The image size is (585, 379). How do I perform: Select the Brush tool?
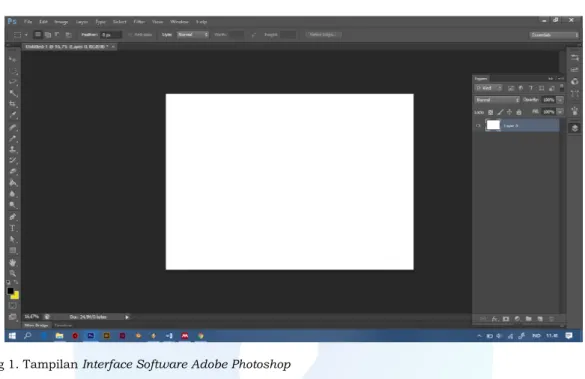pyautogui.click(x=13, y=139)
